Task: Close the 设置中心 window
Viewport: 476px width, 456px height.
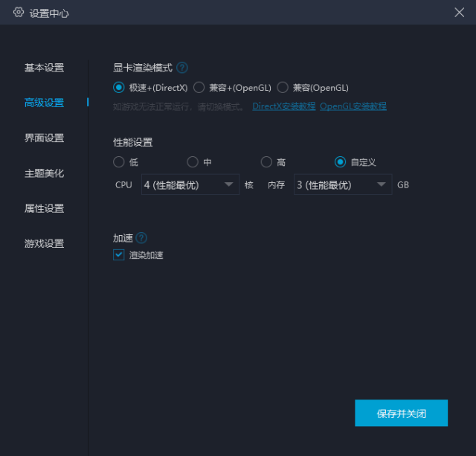Action: [x=460, y=13]
